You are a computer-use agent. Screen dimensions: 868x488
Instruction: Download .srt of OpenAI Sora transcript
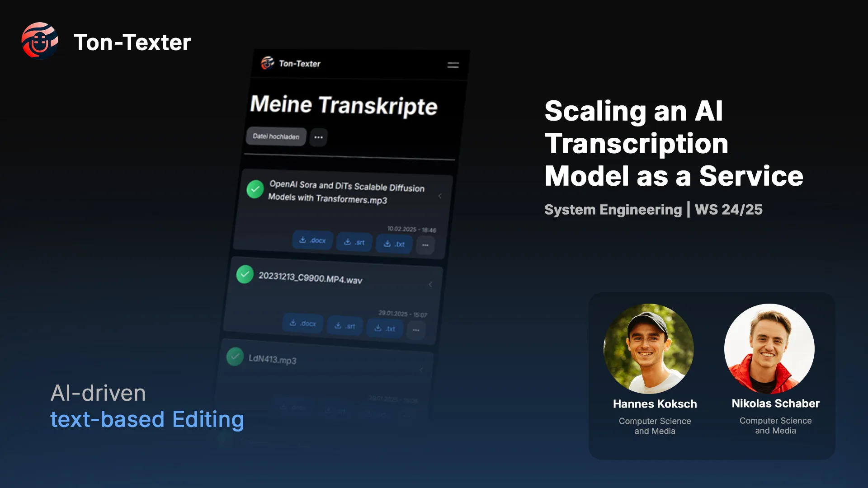pos(354,242)
